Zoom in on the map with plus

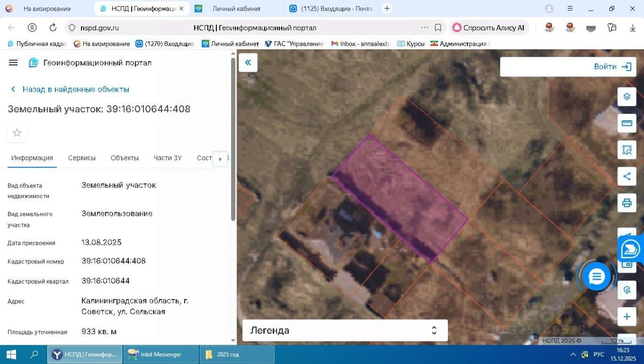coord(627,317)
